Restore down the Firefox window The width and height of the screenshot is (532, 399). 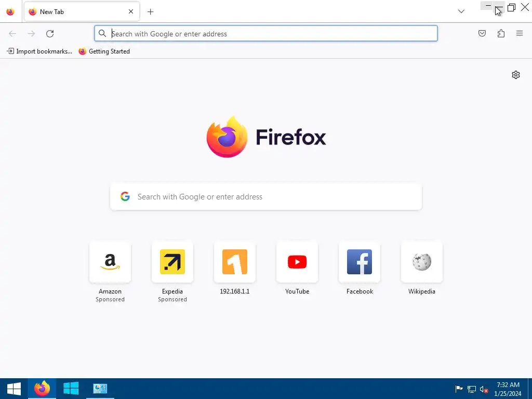coord(511,7)
